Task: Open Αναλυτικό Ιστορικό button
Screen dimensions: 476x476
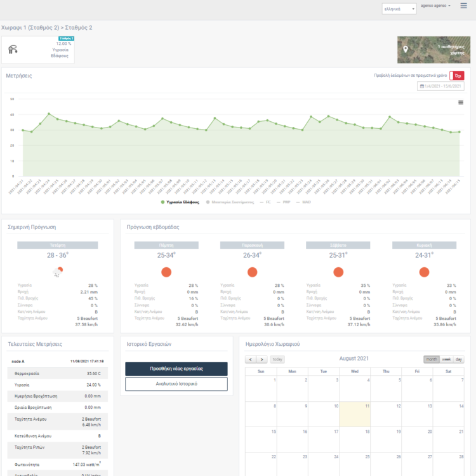Action: [176, 384]
